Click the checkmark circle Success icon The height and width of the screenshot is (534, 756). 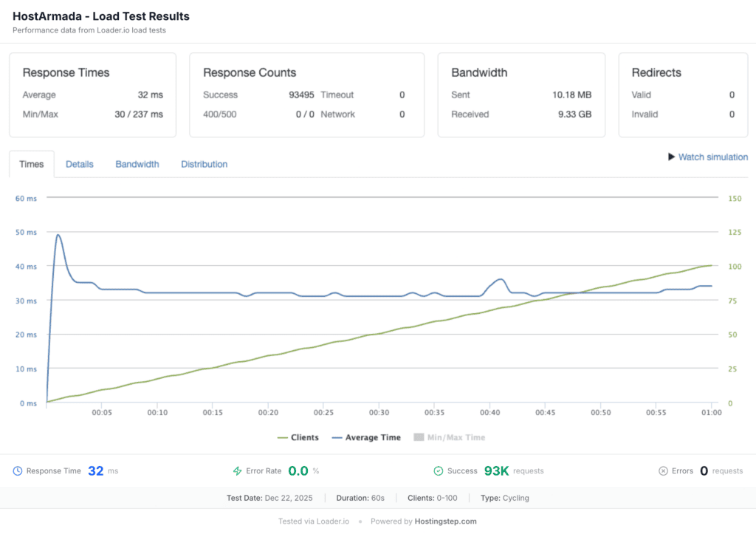438,471
